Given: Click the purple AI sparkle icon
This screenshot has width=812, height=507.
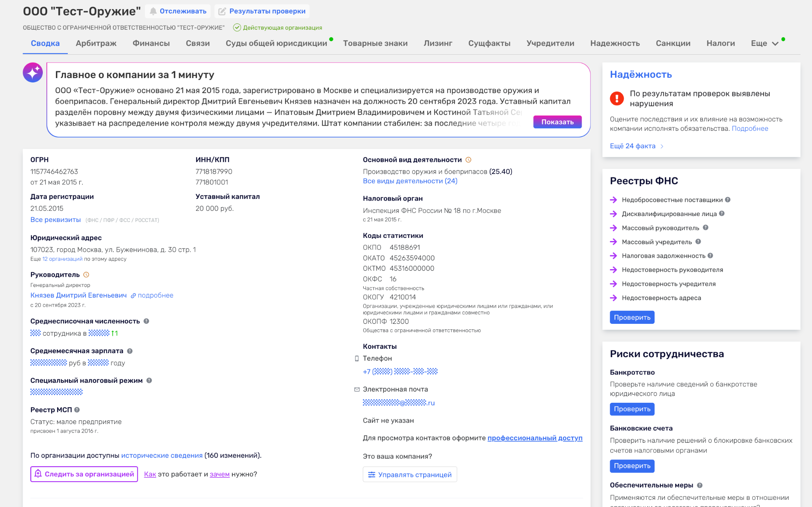Looking at the screenshot, I should tap(33, 72).
